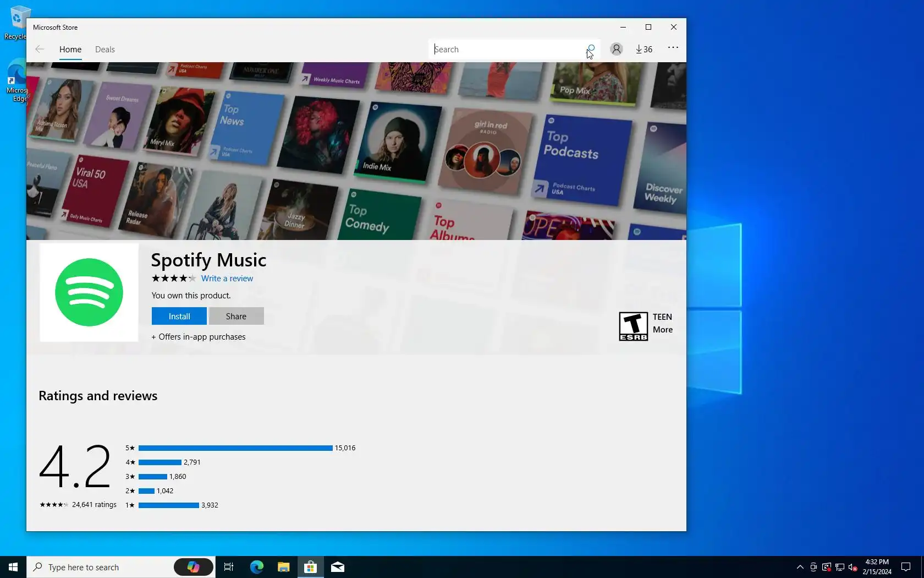Open the Mail app from taskbar
Screen dimensions: 924x578
click(x=338, y=567)
